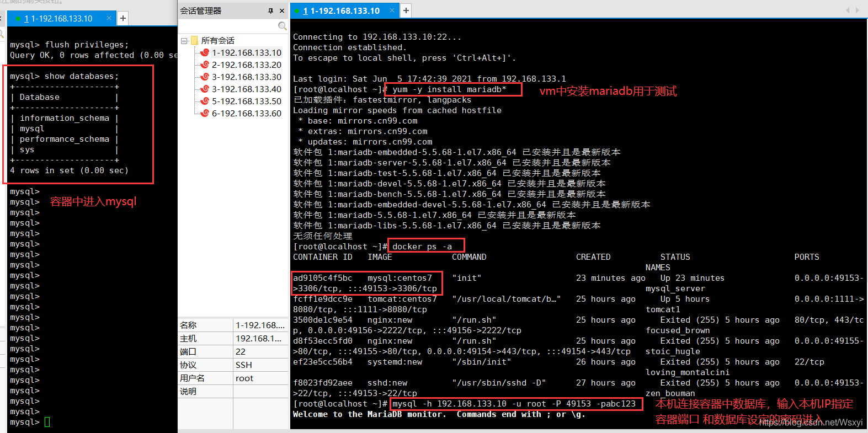Click the 名称 value 1-192.168....
The width and height of the screenshot is (868, 433).
point(260,325)
